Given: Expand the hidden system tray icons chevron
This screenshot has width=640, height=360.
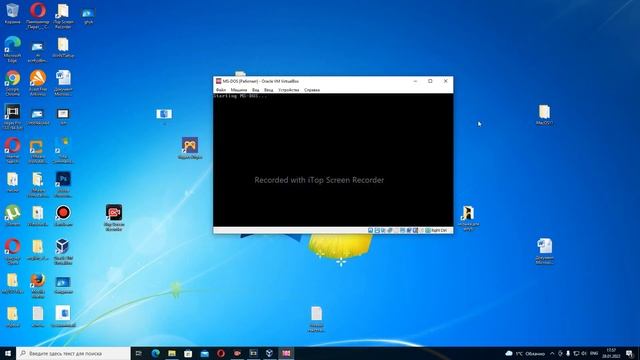Looking at the screenshot, I should [552, 353].
